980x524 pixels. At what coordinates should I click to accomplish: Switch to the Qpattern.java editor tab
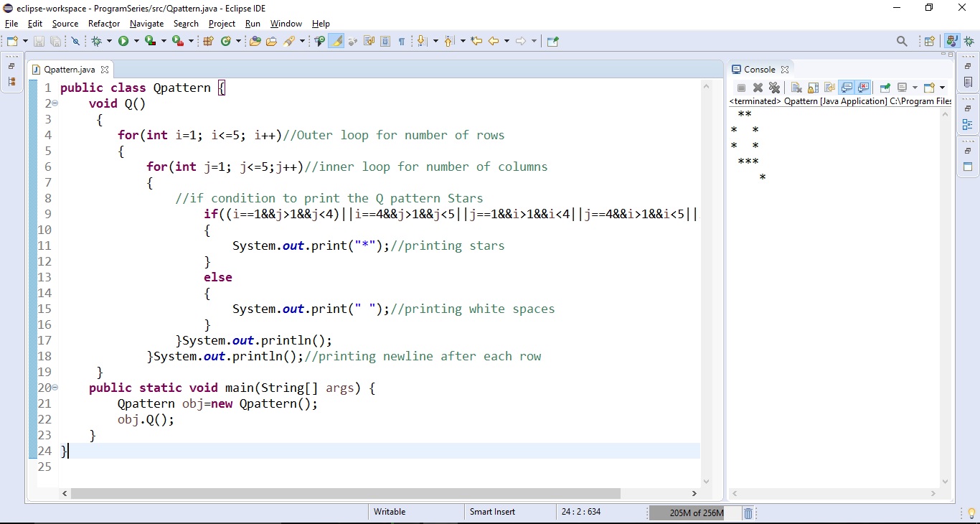tap(68, 69)
